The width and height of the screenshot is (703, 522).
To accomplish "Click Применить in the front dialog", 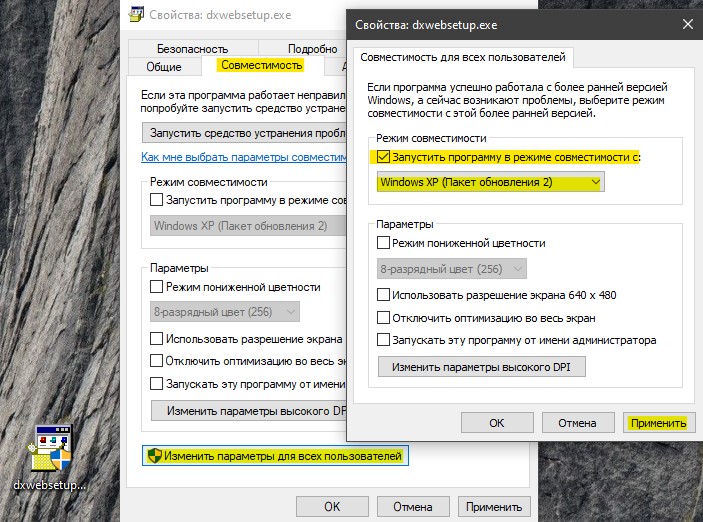I will pyautogui.click(x=659, y=422).
